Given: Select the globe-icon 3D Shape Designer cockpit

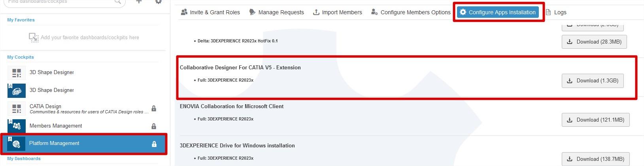Looking at the screenshot, I should 17,90.
